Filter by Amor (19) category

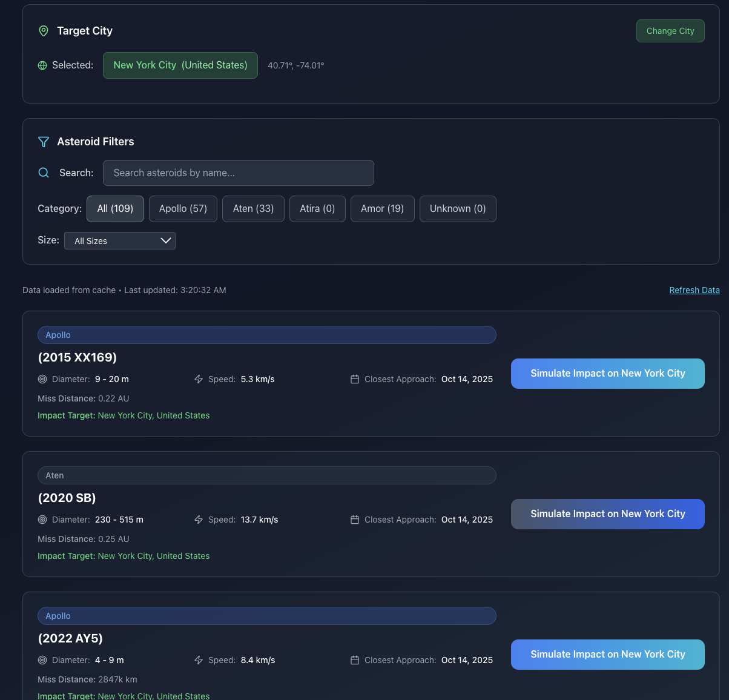(382, 209)
